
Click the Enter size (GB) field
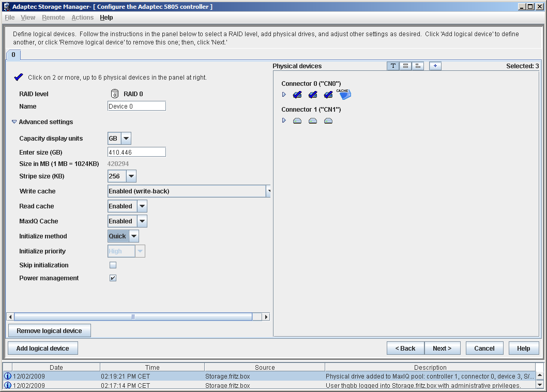136,152
